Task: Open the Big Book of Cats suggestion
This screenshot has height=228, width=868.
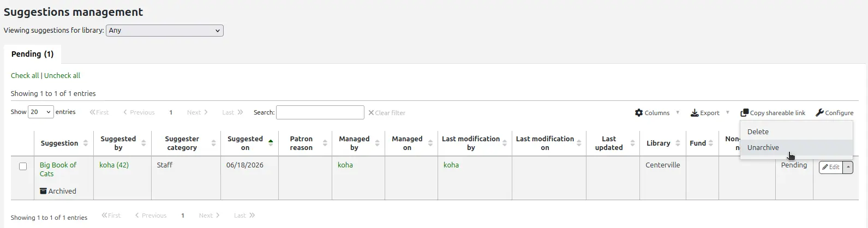Action: pyautogui.click(x=58, y=169)
